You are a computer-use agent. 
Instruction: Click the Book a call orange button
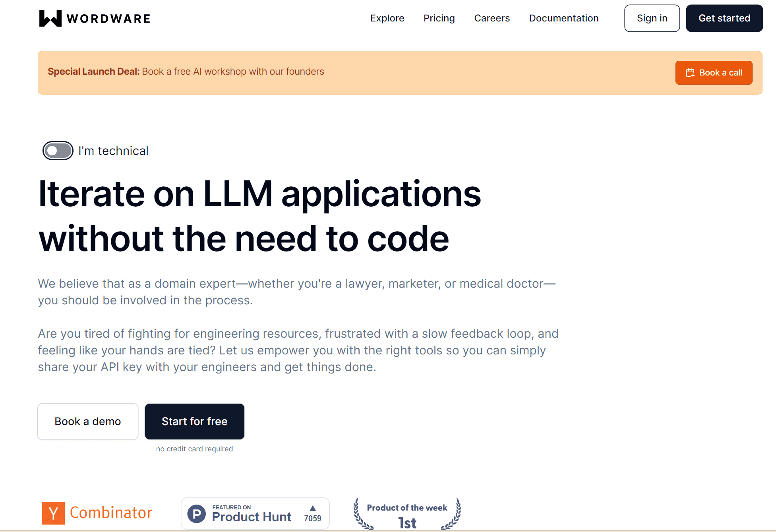point(715,72)
